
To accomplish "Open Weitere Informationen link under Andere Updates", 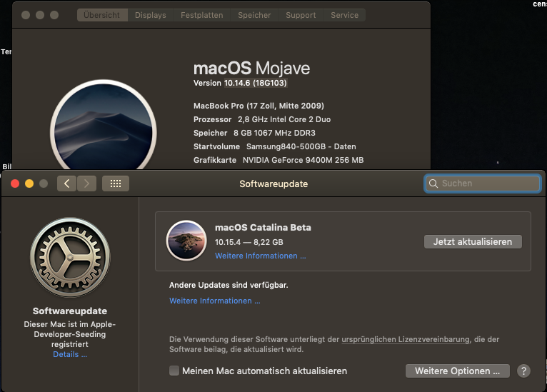I will click(214, 301).
